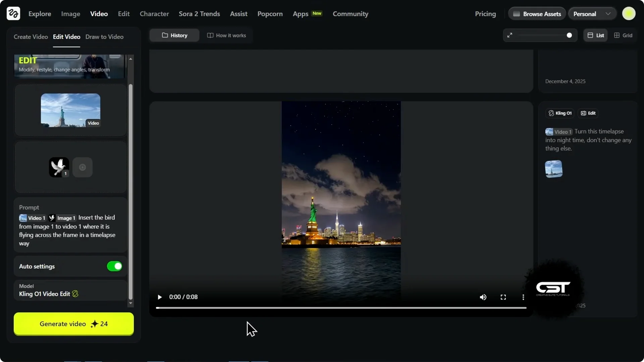Click the expand arrows on the zoom control
Screen dimensions: 644x362
[x=510, y=35]
